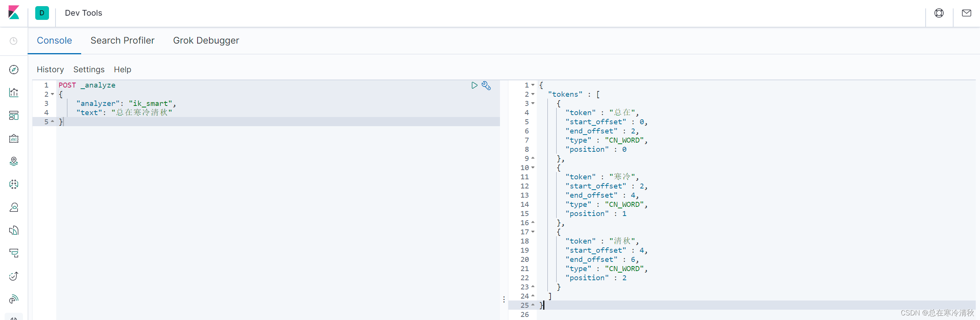Collapse third token object at line 17
The image size is (980, 320).
click(x=533, y=232)
